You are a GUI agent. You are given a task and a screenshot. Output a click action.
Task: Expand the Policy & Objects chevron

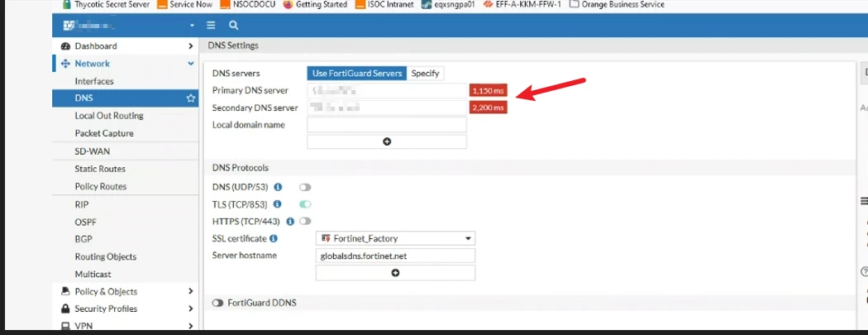(190, 291)
